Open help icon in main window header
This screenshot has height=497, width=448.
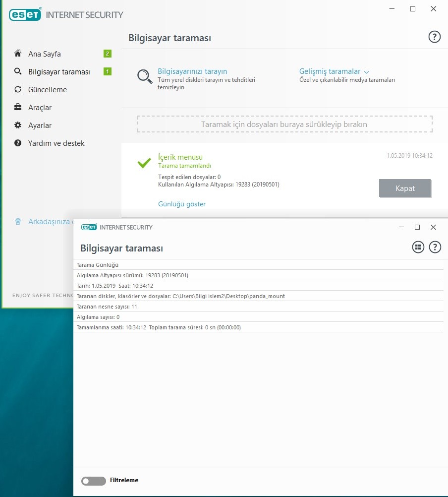tap(435, 37)
